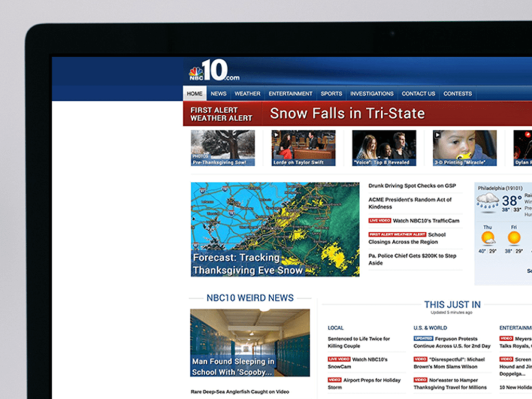This screenshot has height=399, width=532.
Task: Open School Closings Across the Region
Action: click(x=407, y=238)
